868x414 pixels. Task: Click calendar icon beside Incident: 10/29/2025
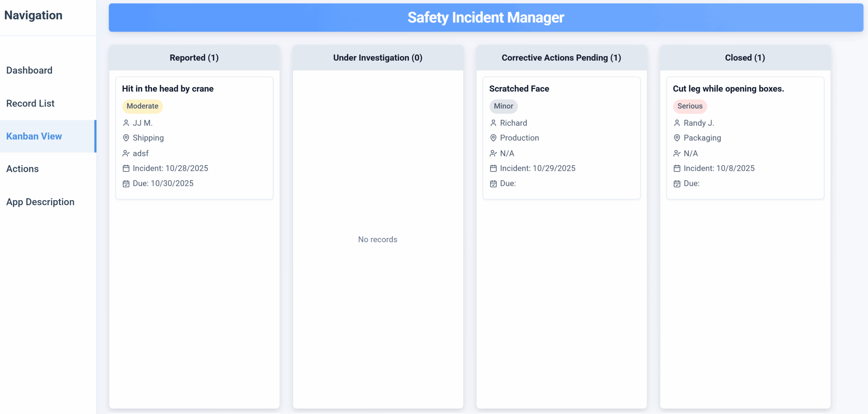point(493,168)
